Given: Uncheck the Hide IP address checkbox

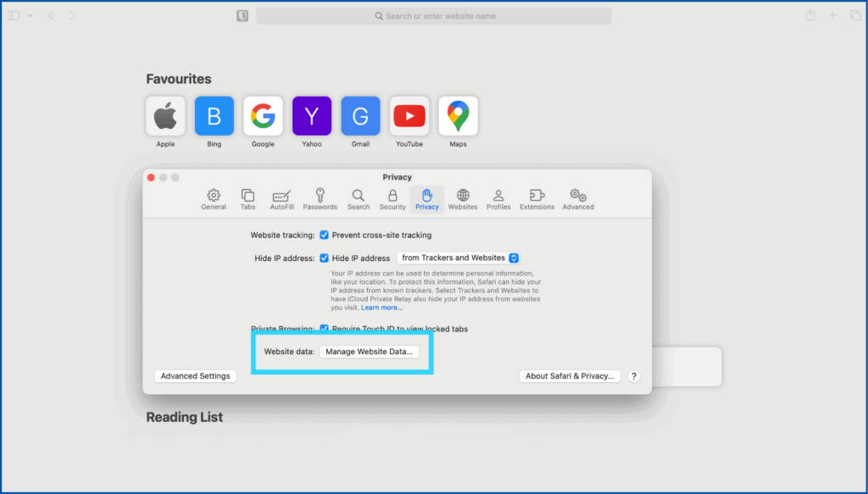Looking at the screenshot, I should point(325,258).
